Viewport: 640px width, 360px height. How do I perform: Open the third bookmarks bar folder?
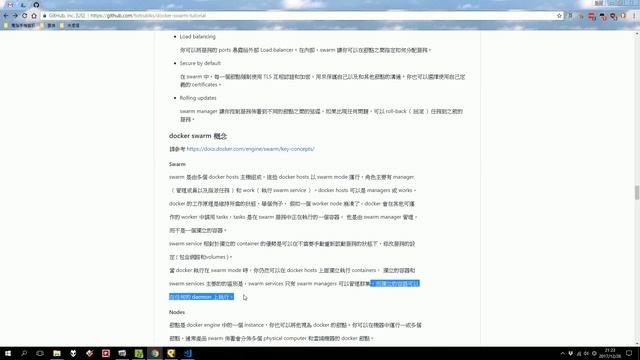tap(70, 25)
